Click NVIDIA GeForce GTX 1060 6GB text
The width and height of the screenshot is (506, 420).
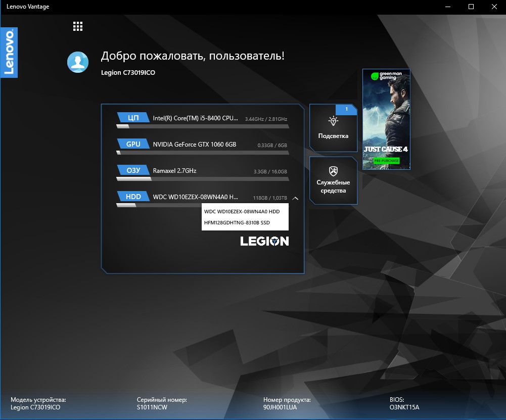[x=195, y=144]
